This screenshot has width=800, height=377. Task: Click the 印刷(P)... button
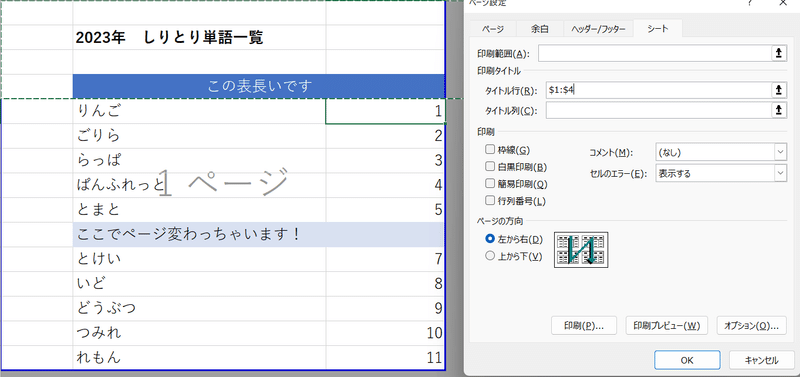tap(584, 325)
